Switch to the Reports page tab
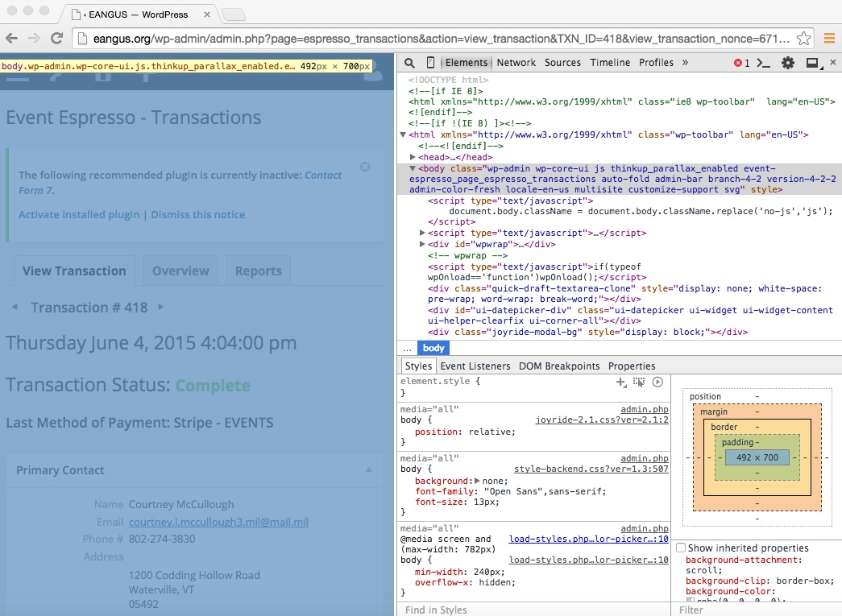Image resolution: width=842 pixels, height=616 pixels. (259, 271)
